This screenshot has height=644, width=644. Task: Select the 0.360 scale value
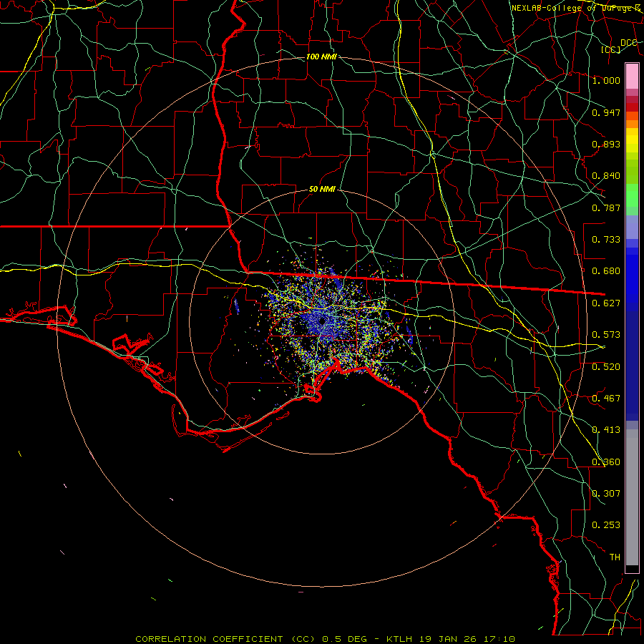[606, 462]
